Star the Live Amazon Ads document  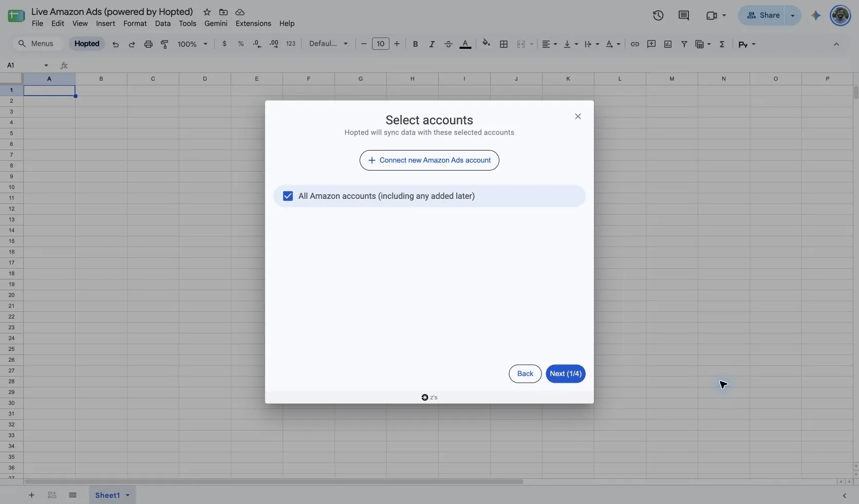pos(207,12)
